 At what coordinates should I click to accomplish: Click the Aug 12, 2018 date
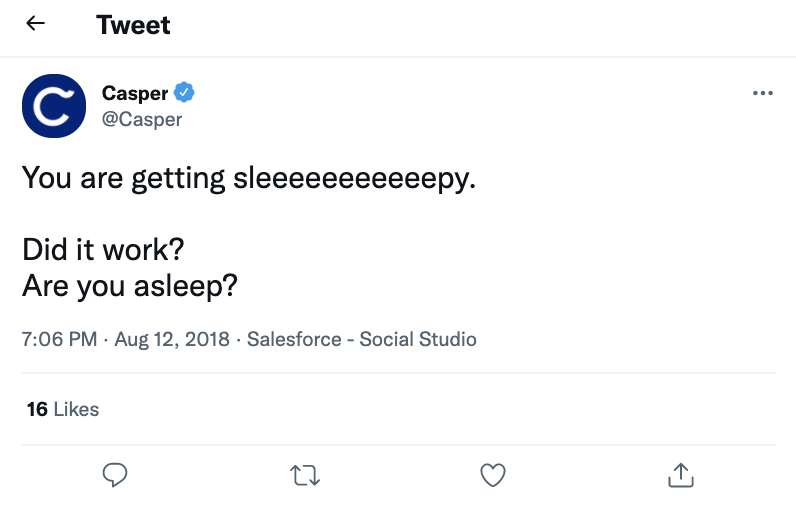172,339
